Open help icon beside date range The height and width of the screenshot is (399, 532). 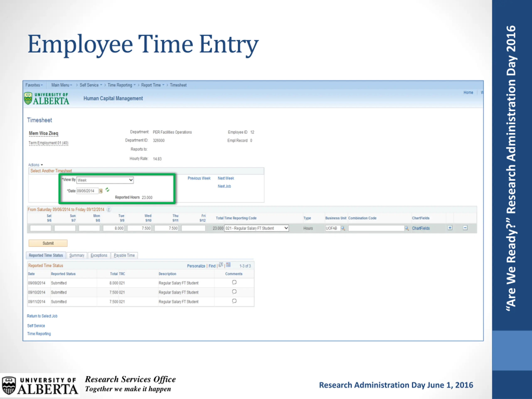click(x=109, y=209)
